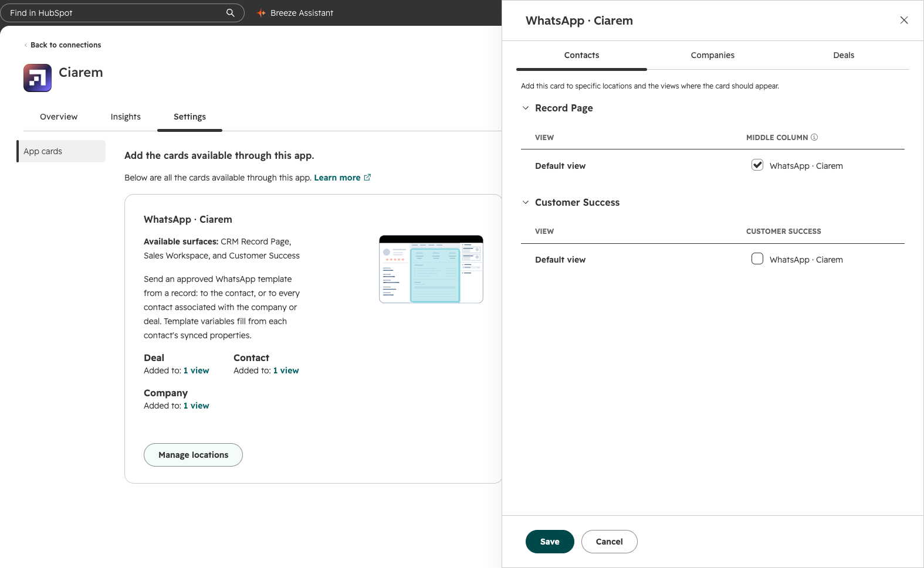This screenshot has width=924, height=568.
Task: Focus the Find in HubSpot search field
Action: pos(122,13)
